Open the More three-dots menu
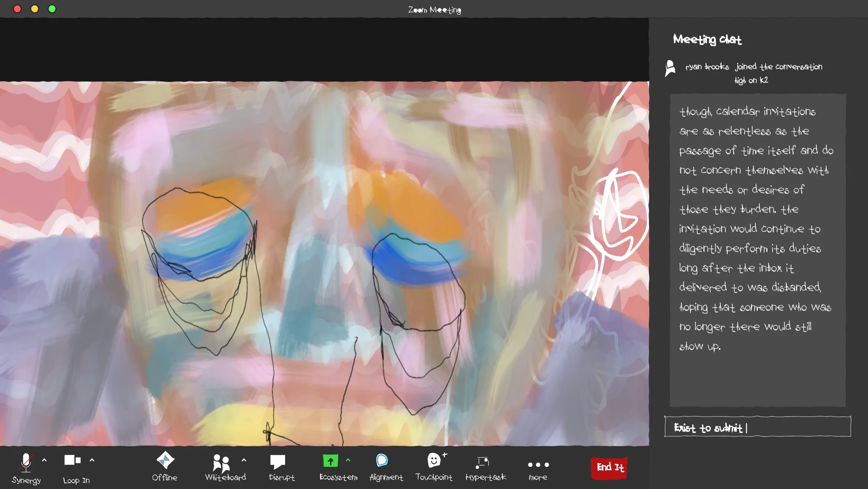Image resolution: width=868 pixels, height=489 pixels. coord(538,465)
